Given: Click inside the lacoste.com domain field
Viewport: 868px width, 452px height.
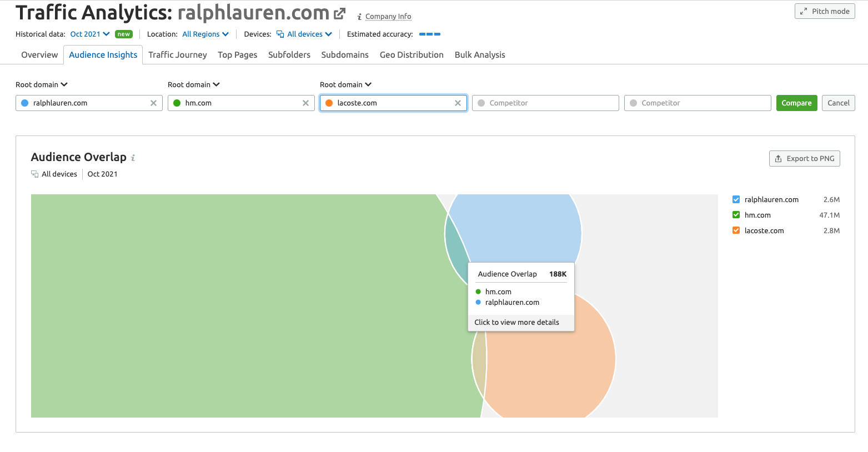Looking at the screenshot, I should tap(393, 103).
